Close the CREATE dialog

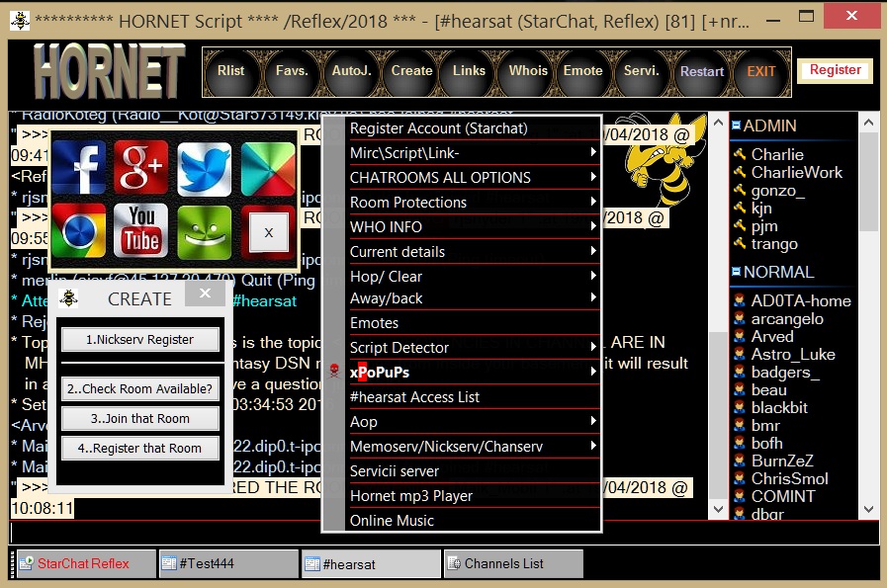click(x=205, y=294)
